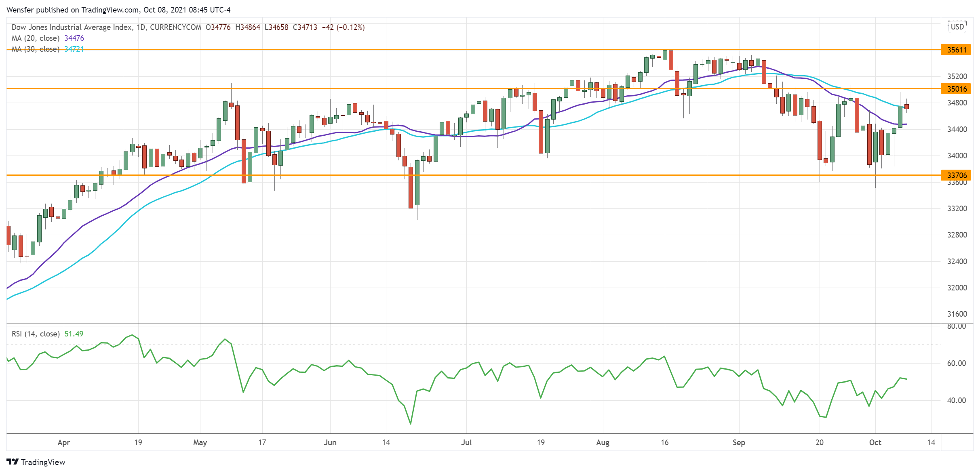Viewport: 980px width, 473px height.
Task: Click the TradingView logo icon
Action: pos(12,462)
